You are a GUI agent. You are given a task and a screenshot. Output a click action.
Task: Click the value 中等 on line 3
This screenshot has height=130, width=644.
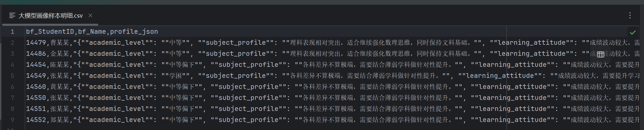[x=175, y=53]
